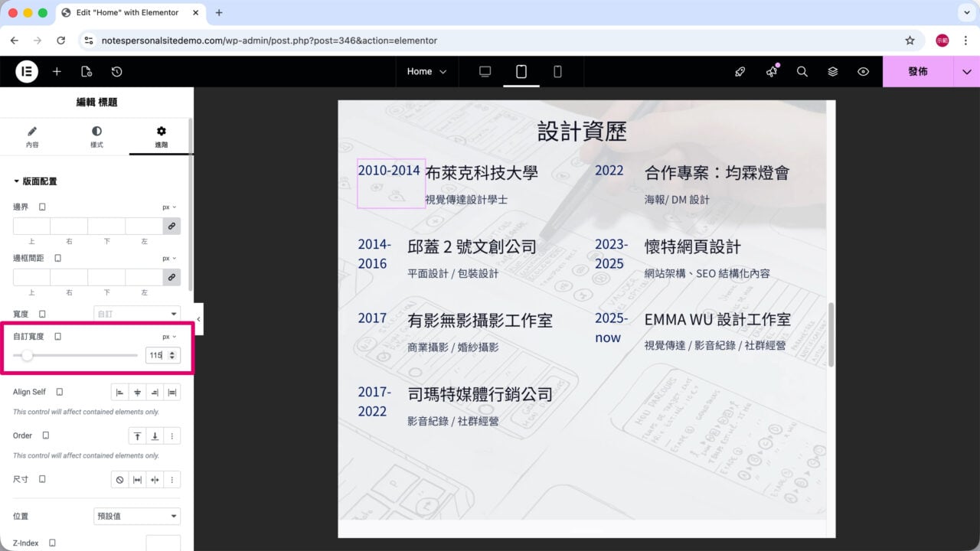
Task: Change 邊框間距 unit from px
Action: click(x=169, y=258)
